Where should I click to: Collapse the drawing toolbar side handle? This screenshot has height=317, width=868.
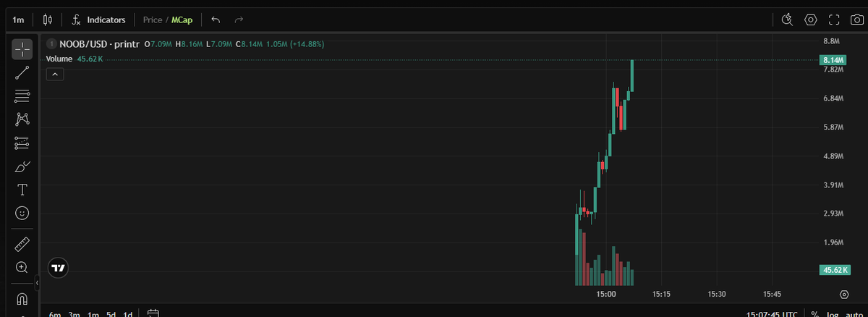pos(38,283)
